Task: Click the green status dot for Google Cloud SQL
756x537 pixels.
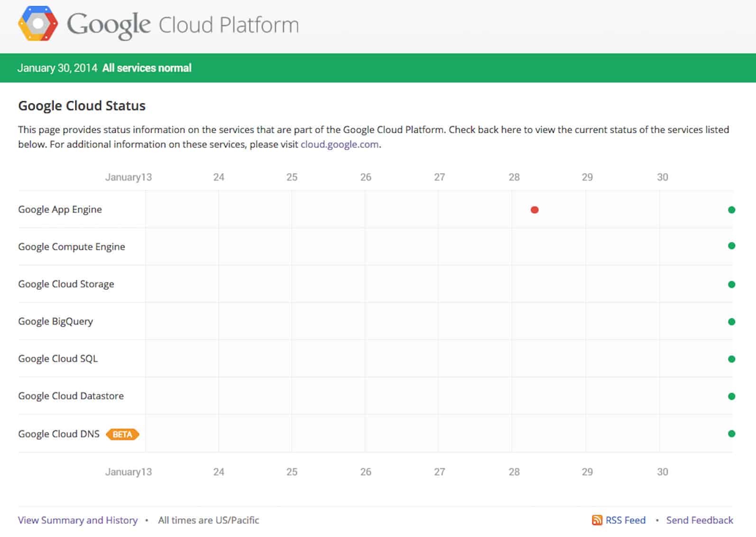Action: point(731,359)
